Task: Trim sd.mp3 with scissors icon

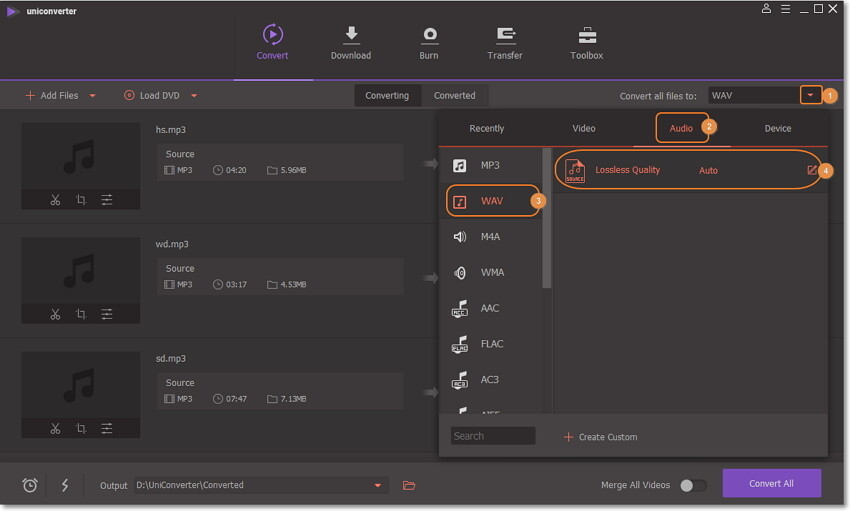Action: (x=55, y=429)
